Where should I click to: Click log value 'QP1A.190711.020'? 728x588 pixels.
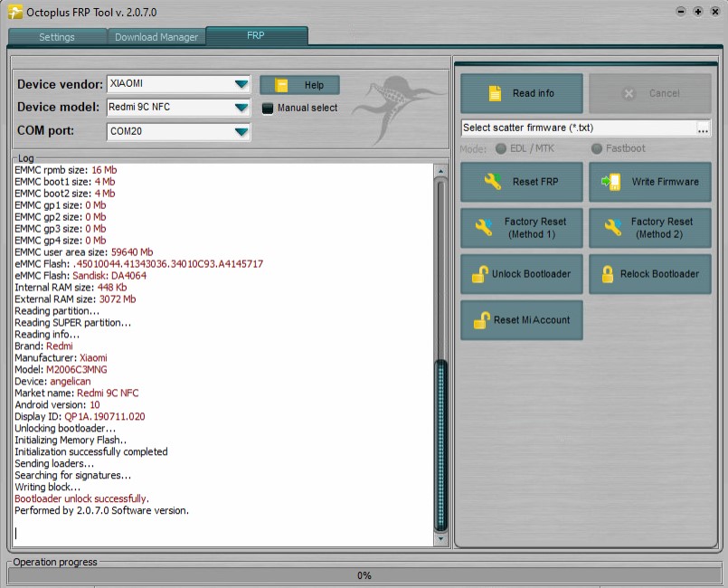(105, 417)
